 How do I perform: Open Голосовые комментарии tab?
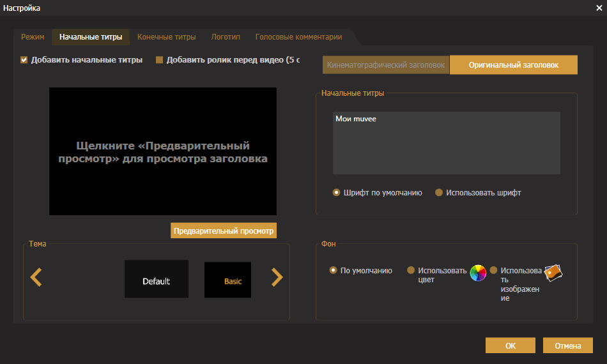298,37
